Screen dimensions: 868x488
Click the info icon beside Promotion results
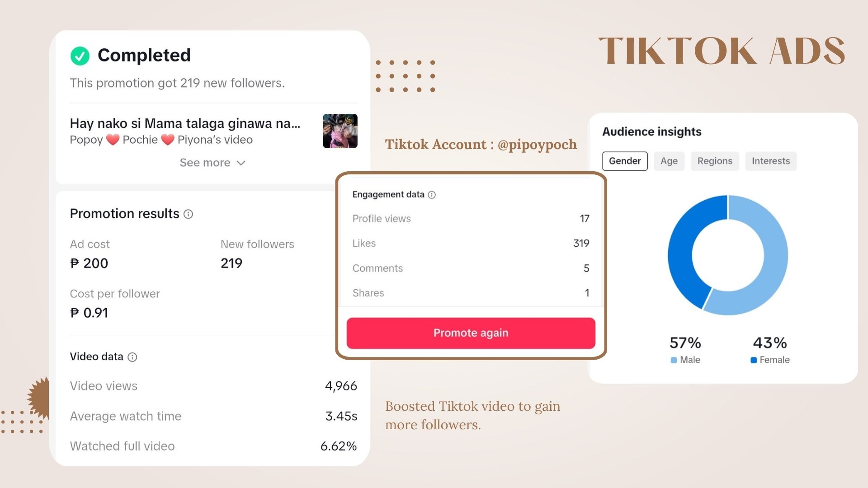pos(189,214)
